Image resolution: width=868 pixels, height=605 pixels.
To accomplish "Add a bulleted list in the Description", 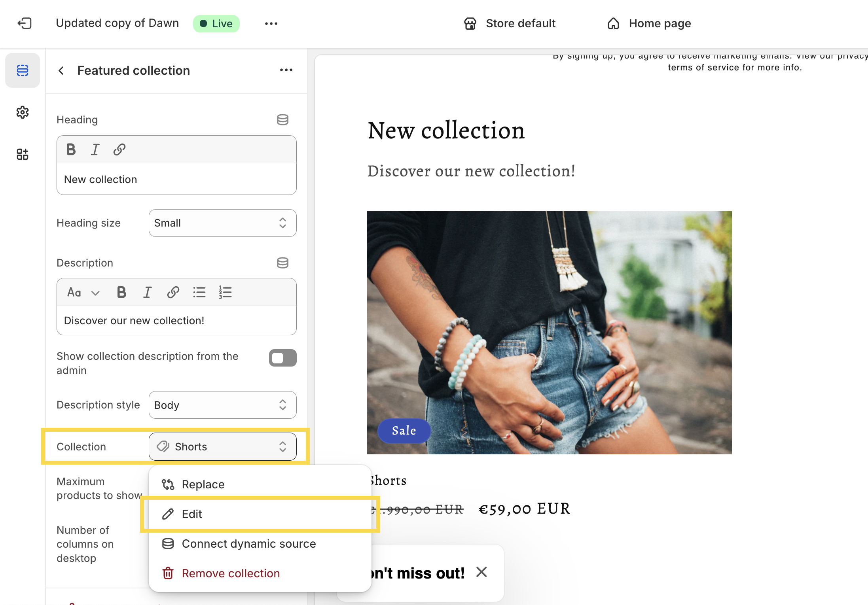I will pyautogui.click(x=199, y=292).
